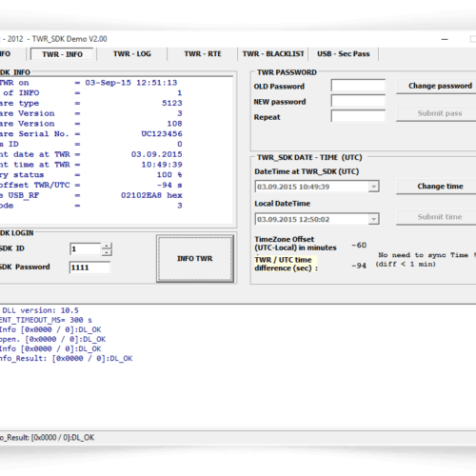Switch to the TWR - INFO tab
Viewport: 476px width, 476px height.
pos(62,54)
